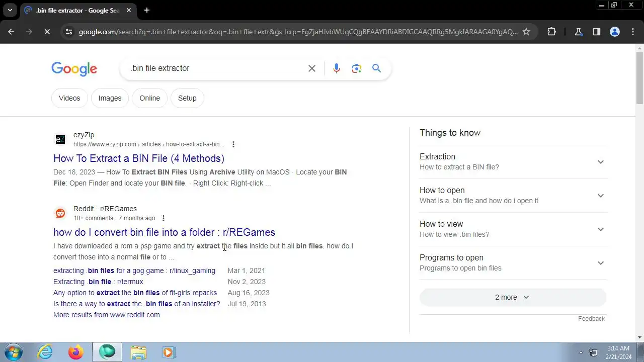Expand the How to open topic
644x362 pixels.
513,196
